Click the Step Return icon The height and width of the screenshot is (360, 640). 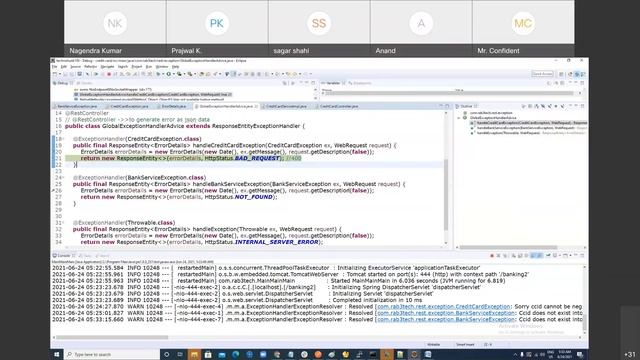click(x=134, y=74)
